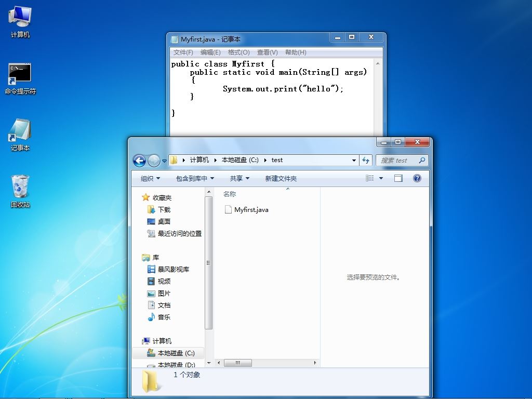Image resolution: width=532 pixels, height=399 pixels.
Task: Open the 组织 dropdown menu
Action: pyautogui.click(x=150, y=179)
